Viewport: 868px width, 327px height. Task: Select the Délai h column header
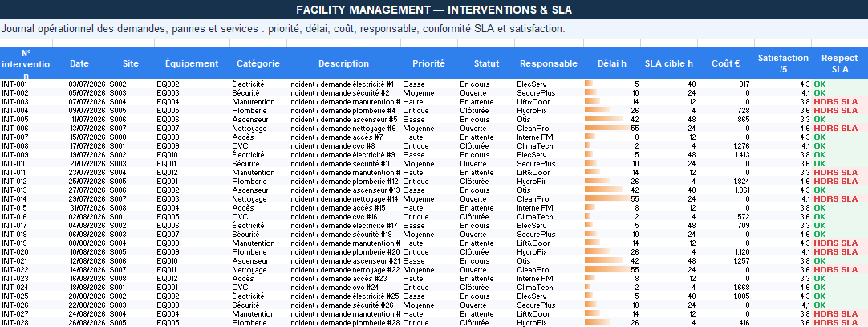(612, 63)
